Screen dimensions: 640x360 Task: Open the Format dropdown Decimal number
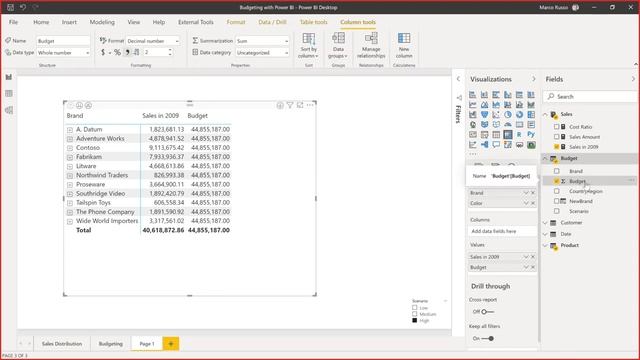click(153, 41)
